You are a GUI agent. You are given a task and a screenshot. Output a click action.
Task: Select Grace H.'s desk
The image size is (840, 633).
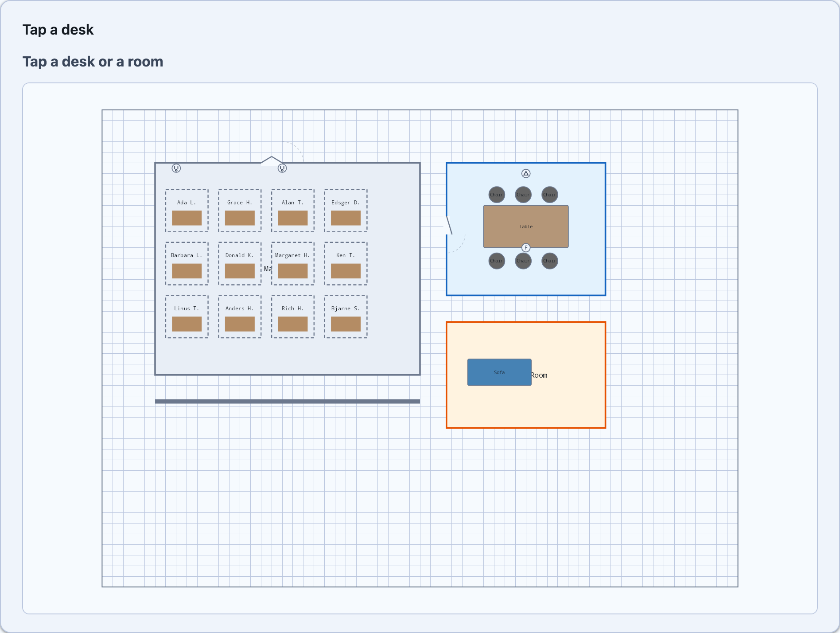[x=240, y=211]
